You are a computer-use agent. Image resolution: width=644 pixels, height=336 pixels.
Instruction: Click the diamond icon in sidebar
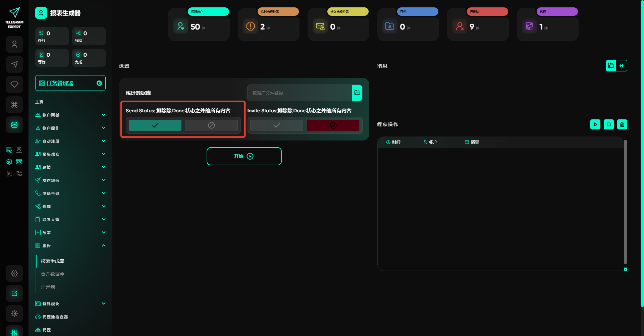[14, 85]
